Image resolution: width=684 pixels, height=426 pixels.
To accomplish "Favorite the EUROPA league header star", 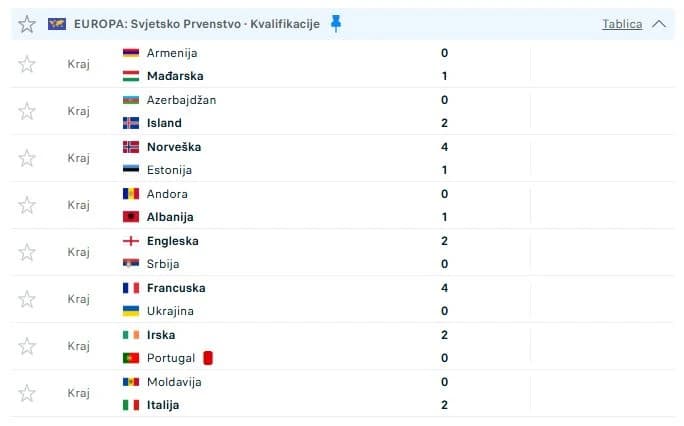I will 27,24.
